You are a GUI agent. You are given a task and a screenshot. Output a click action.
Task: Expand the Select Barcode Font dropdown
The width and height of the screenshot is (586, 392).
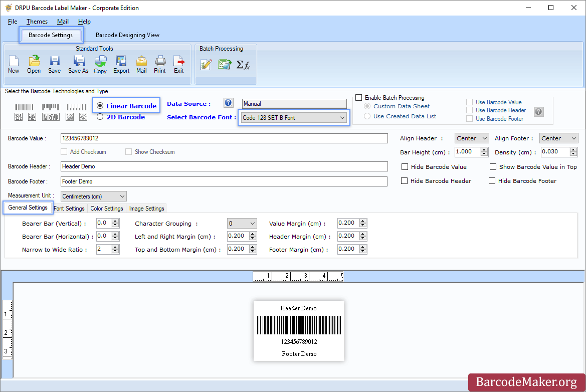pos(294,118)
